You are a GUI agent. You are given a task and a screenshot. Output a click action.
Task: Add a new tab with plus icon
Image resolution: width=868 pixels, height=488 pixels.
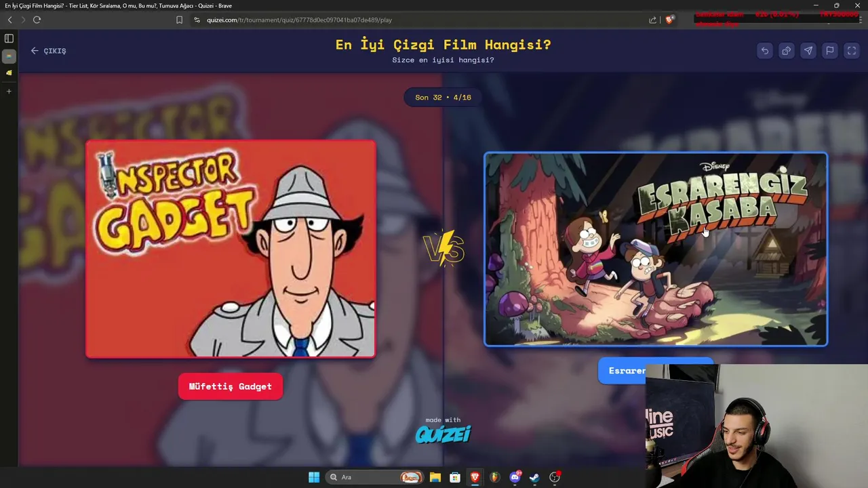(9, 91)
